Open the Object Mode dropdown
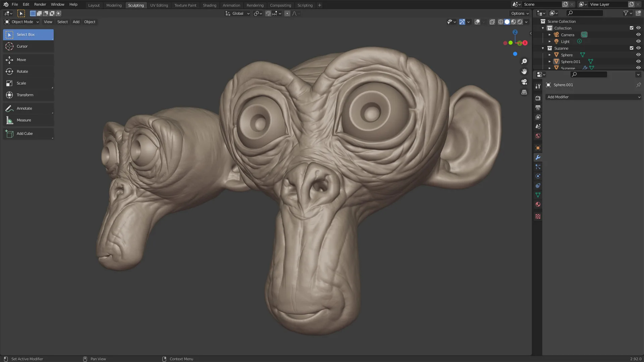The height and width of the screenshot is (362, 644). click(x=22, y=22)
